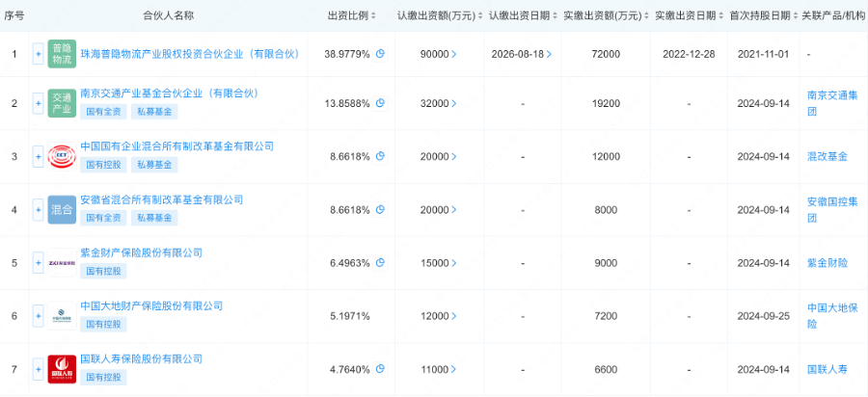Open the pie chart icon beside 13.8588%
This screenshot has width=868, height=397.
click(380, 103)
